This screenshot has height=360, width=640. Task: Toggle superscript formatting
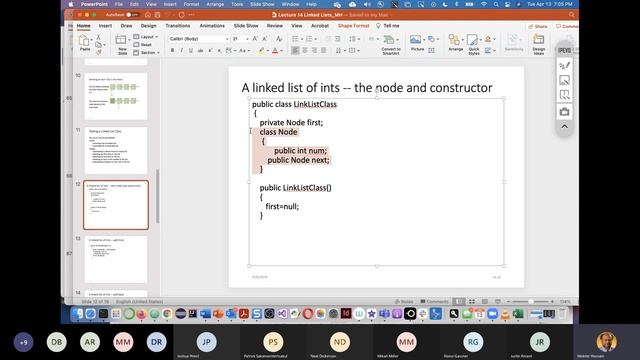pyautogui.click(x=210, y=51)
